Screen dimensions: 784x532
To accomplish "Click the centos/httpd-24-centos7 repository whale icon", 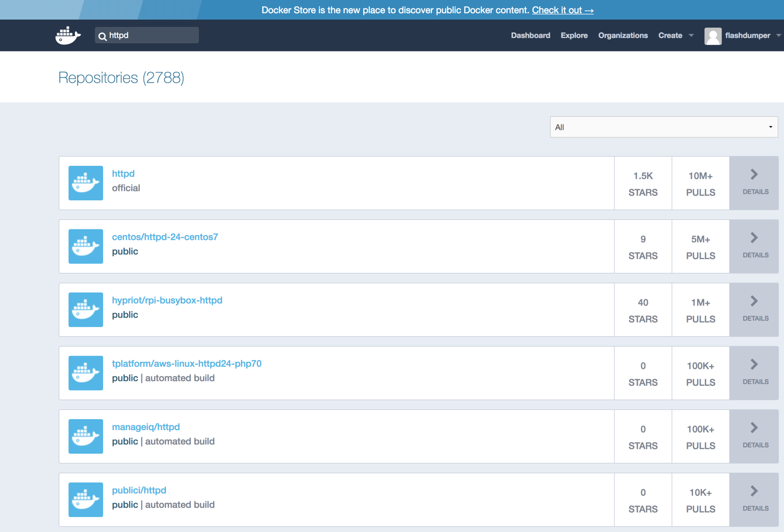I will [85, 246].
